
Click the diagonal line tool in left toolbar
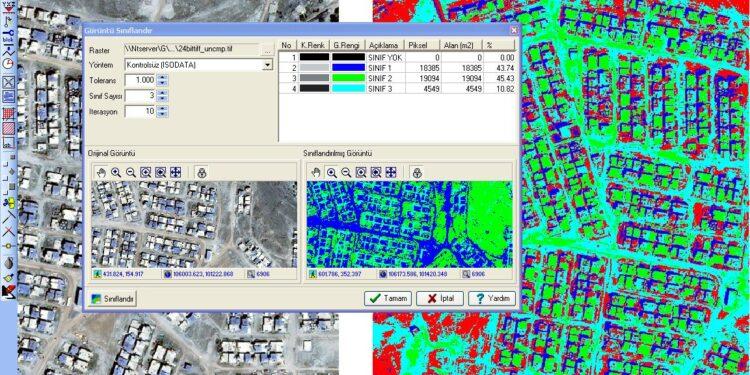pos(8,216)
